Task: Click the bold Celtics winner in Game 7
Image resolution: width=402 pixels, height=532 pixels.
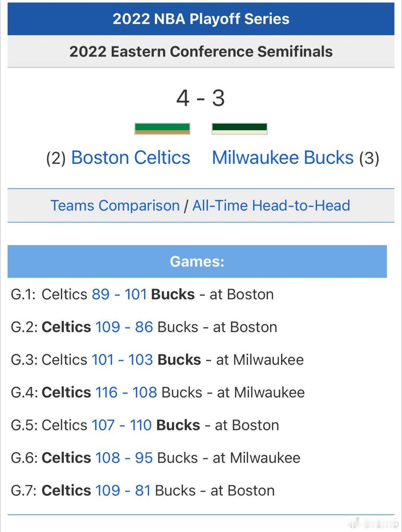Action: click(66, 491)
